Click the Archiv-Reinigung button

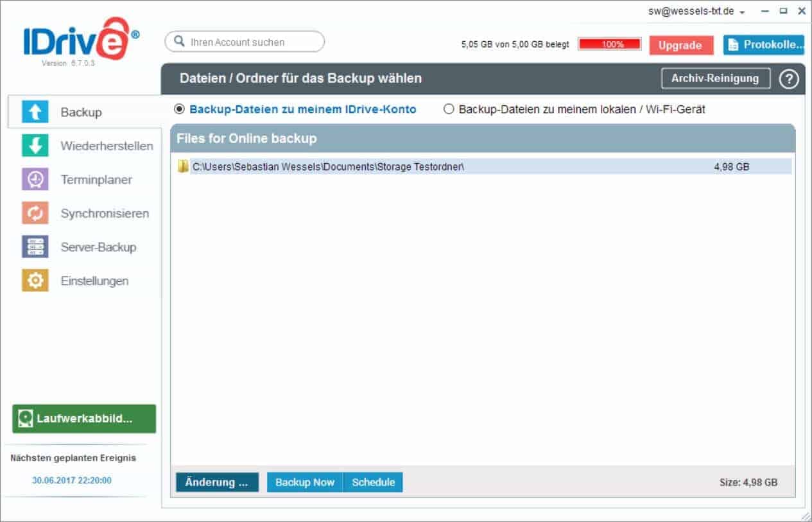716,78
